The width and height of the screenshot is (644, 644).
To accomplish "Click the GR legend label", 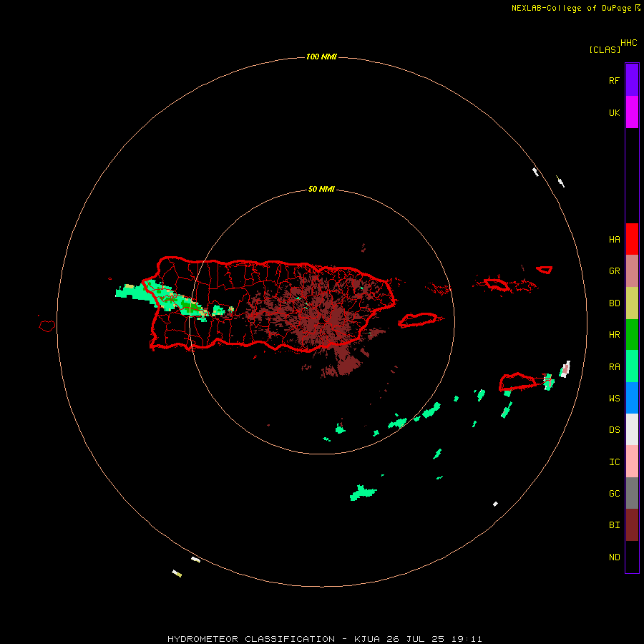I will pyautogui.click(x=614, y=270).
